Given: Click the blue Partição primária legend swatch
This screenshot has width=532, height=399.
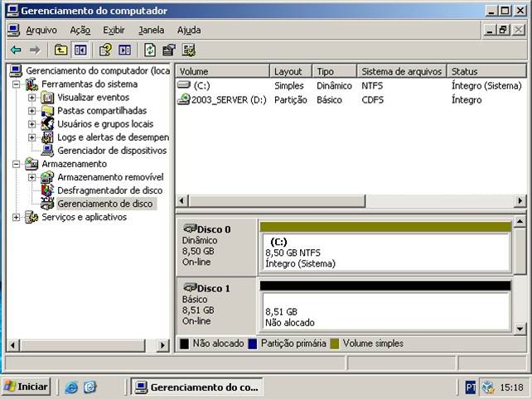Looking at the screenshot, I should [x=253, y=344].
